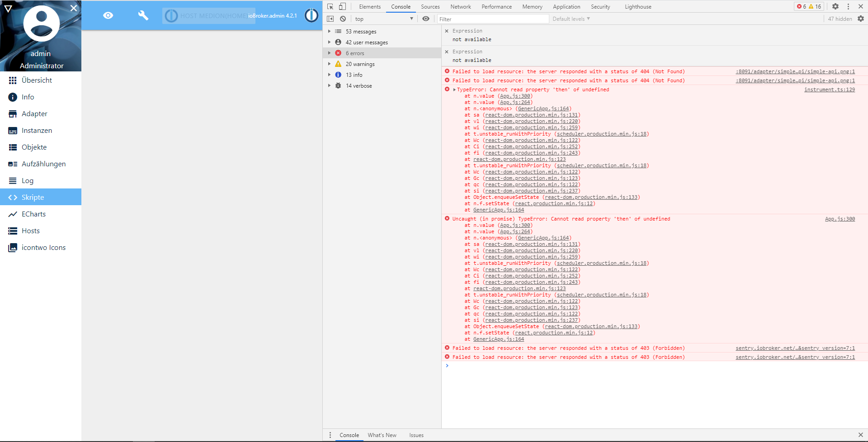Open icontwo Icons in the sidebar
Image resolution: width=868 pixels, height=442 pixels.
coord(41,248)
